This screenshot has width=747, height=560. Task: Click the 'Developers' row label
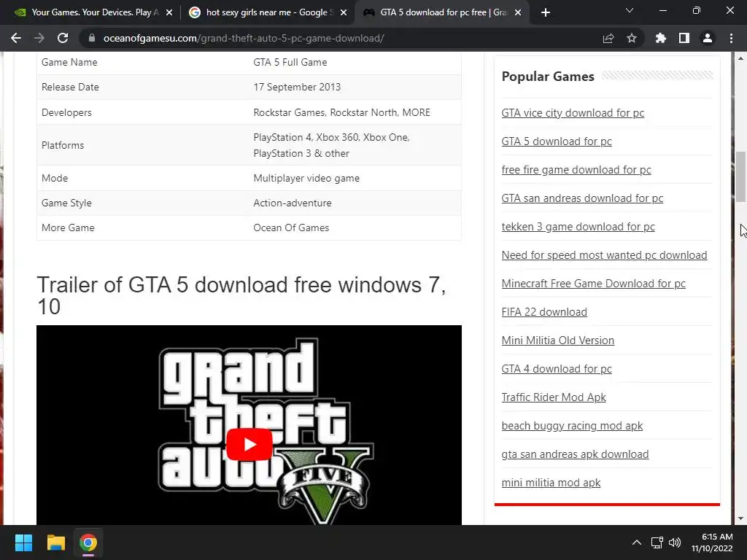tap(66, 112)
